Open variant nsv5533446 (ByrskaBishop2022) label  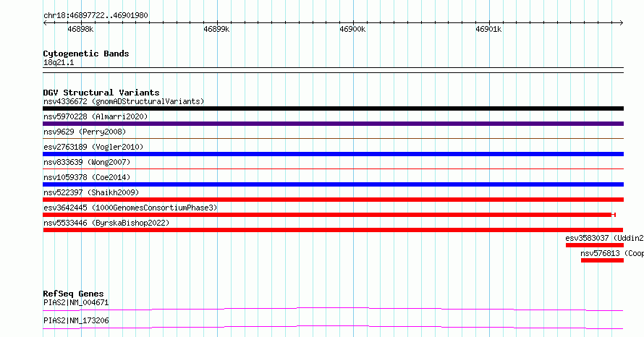(x=106, y=223)
